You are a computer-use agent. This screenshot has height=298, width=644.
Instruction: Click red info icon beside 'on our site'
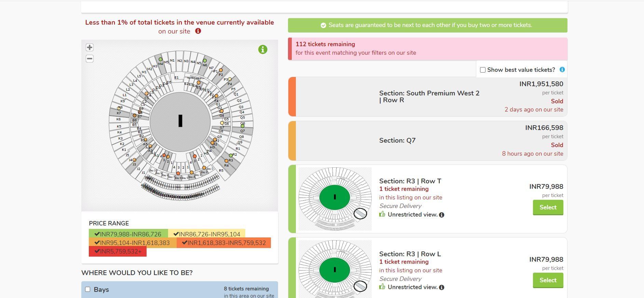[198, 31]
